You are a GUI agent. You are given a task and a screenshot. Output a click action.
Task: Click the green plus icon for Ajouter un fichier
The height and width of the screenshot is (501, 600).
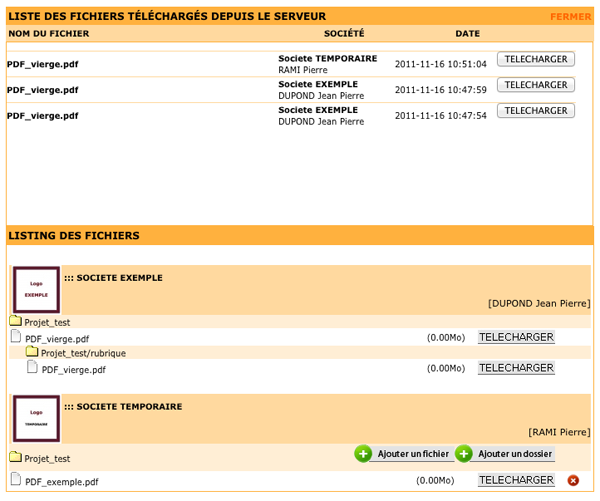click(x=363, y=454)
